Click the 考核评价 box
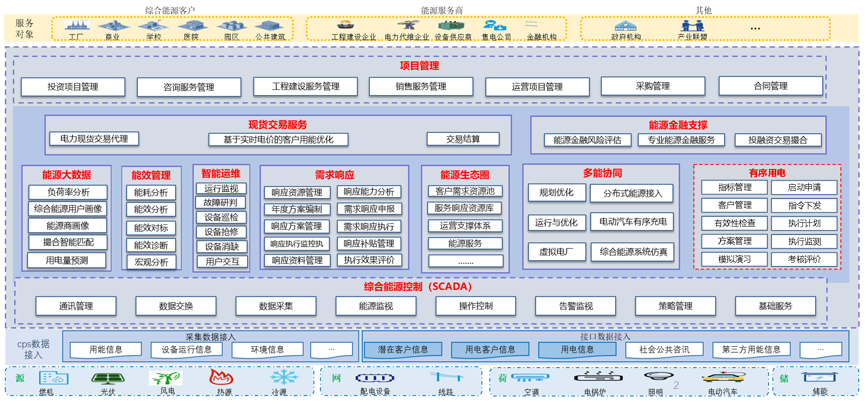The height and width of the screenshot is (402, 868). coord(804,259)
